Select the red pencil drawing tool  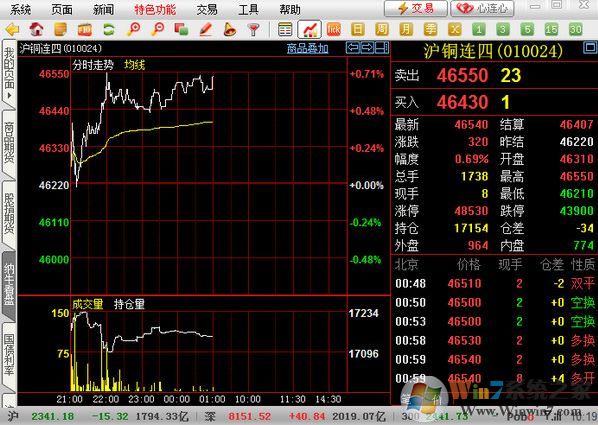206,29
